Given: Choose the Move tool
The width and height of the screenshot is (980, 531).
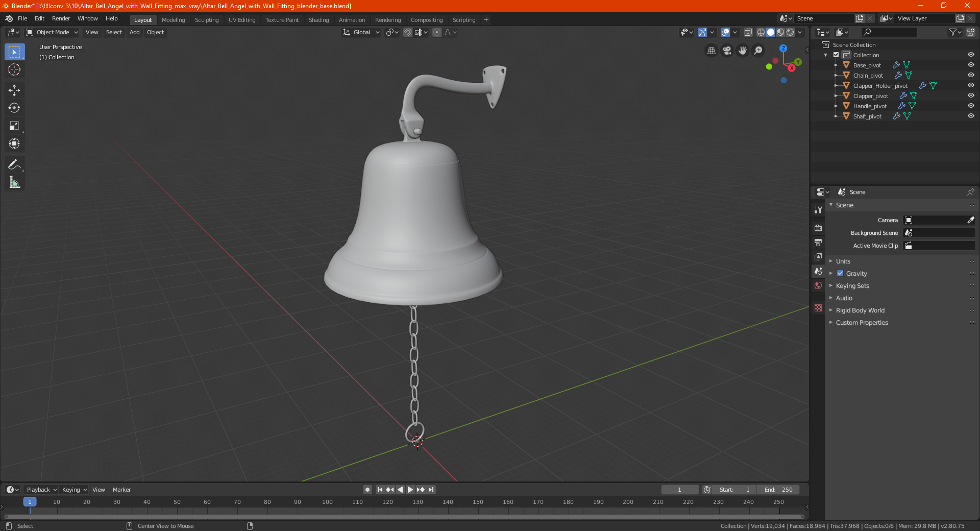Looking at the screenshot, I should (14, 90).
